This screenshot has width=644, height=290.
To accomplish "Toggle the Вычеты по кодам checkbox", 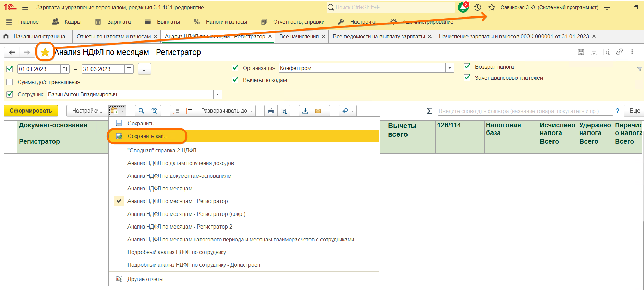I will pyautogui.click(x=235, y=80).
